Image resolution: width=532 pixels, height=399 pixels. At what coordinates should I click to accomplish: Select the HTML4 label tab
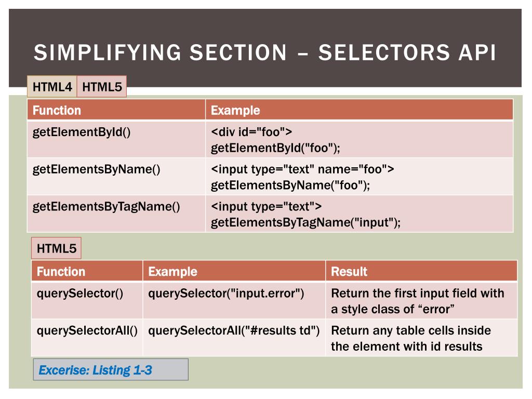point(52,87)
